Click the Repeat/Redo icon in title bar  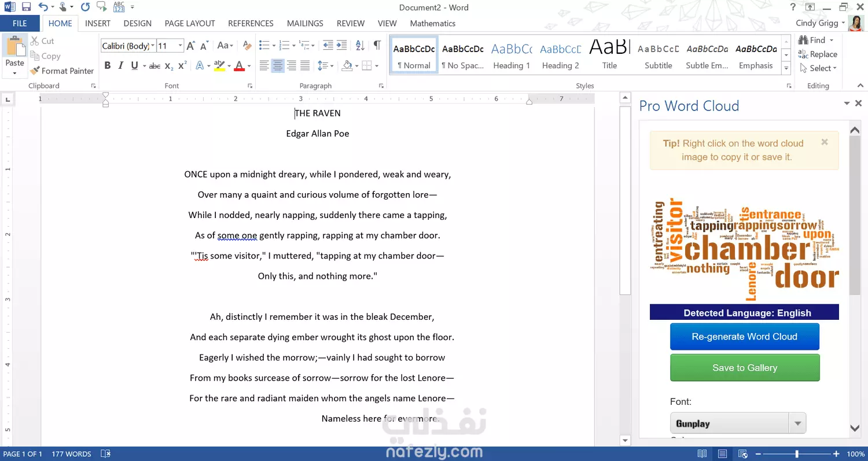point(85,8)
